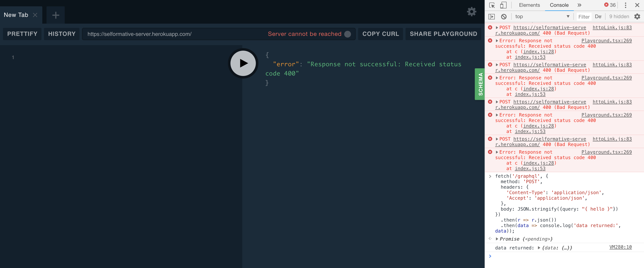Open DevTools three-dot menu
This screenshot has height=268, width=644.
[625, 5]
